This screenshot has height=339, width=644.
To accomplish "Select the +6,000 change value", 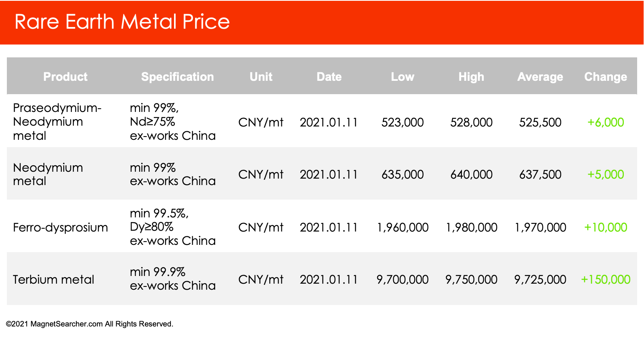I will pos(606,122).
